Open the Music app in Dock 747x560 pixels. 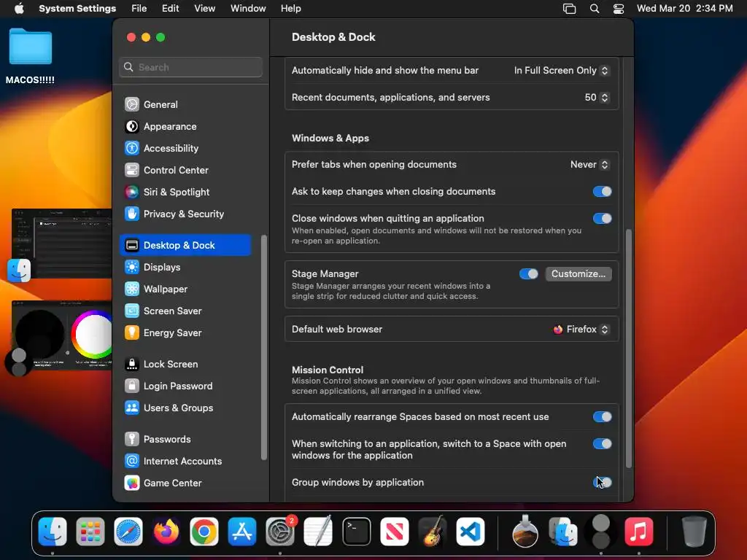tap(638, 532)
